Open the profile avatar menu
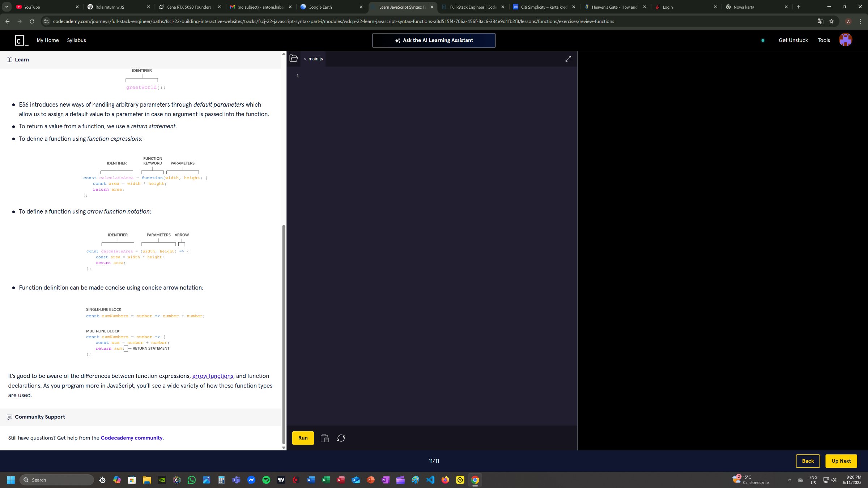The width and height of the screenshot is (868, 488). [846, 40]
